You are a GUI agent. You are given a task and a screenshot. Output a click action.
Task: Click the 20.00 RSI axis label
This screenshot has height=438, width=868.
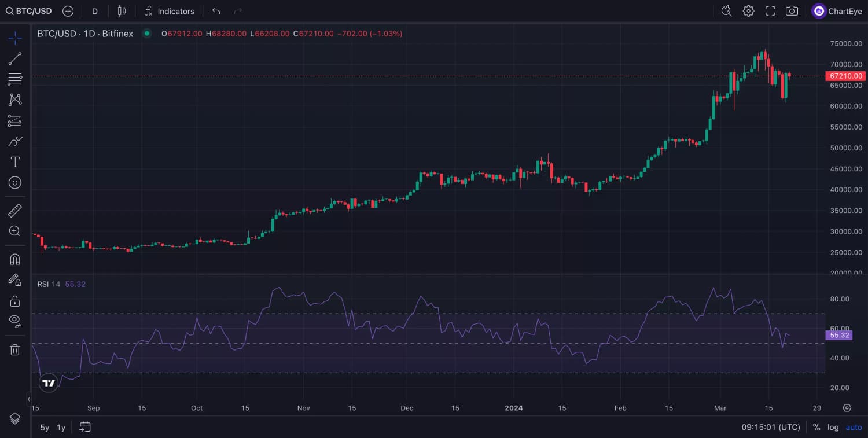[x=840, y=388]
